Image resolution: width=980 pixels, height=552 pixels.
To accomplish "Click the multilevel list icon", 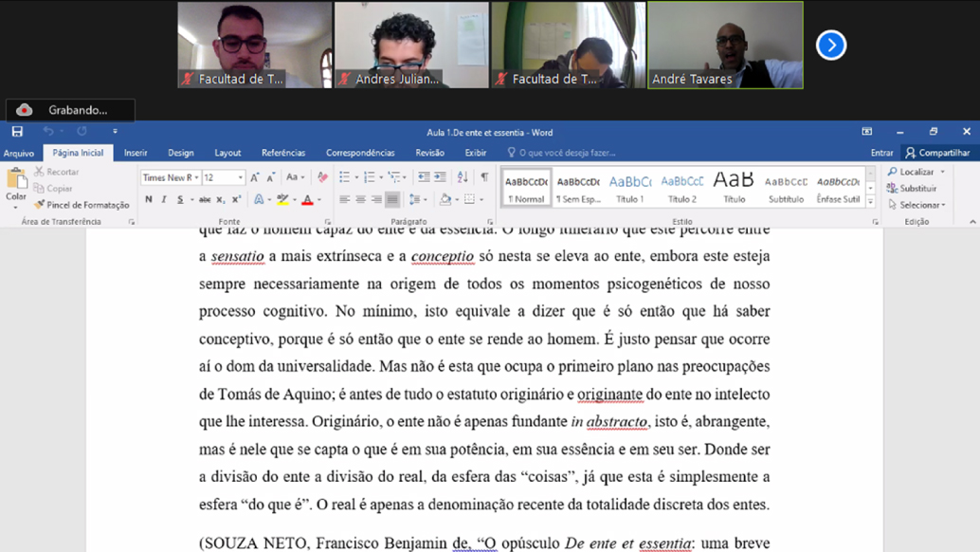I will pyautogui.click(x=393, y=177).
